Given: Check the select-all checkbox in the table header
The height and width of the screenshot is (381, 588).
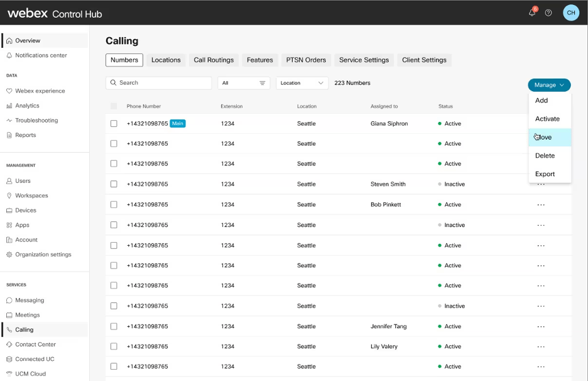Looking at the screenshot, I should pyautogui.click(x=114, y=106).
